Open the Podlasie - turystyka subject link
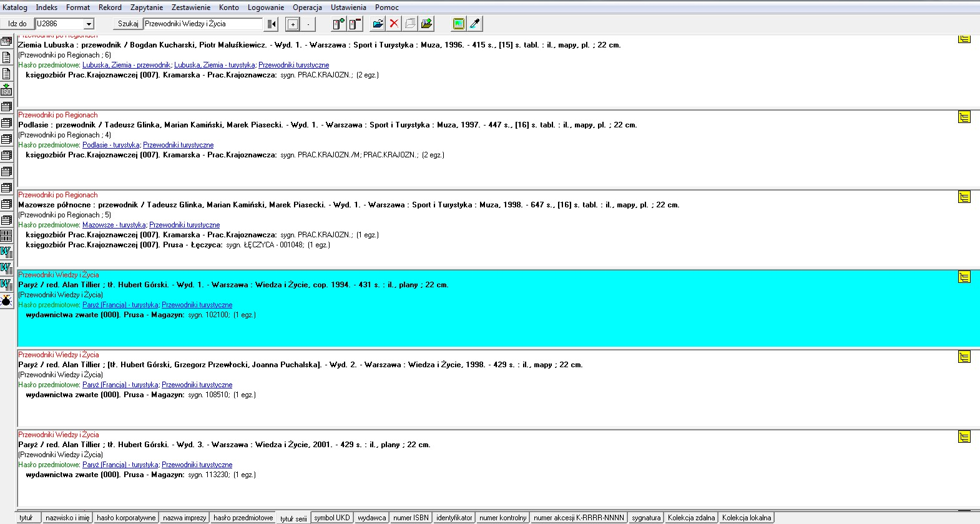The width and height of the screenshot is (980, 524). pos(110,145)
